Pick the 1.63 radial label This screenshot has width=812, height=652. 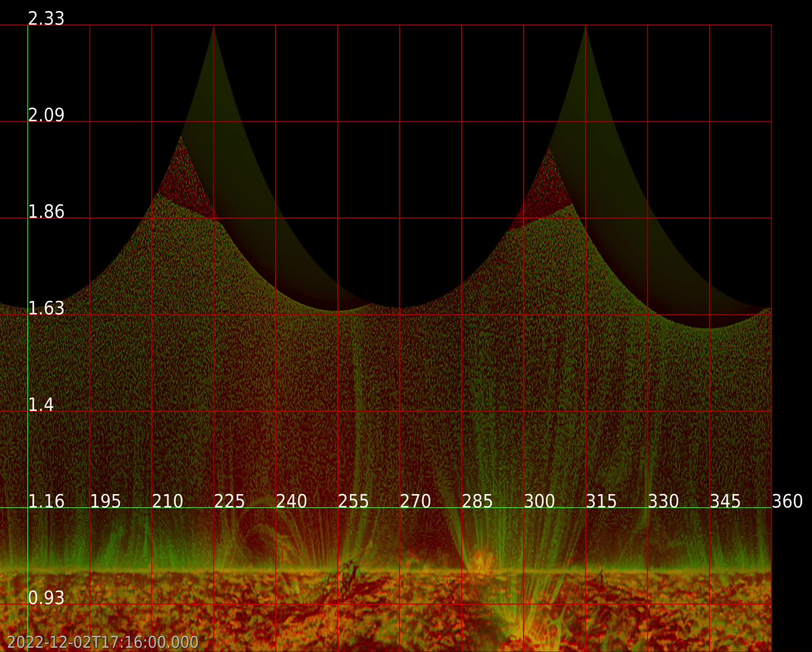[46, 308]
